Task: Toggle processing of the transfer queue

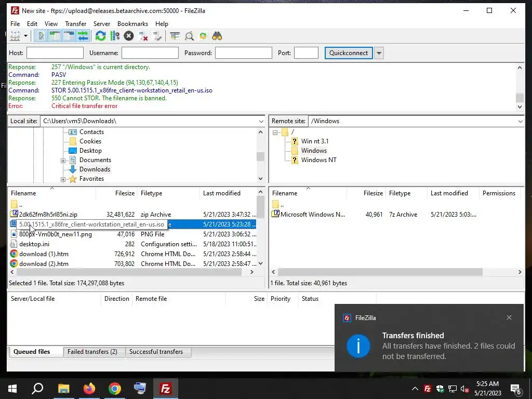Action: coord(115,36)
